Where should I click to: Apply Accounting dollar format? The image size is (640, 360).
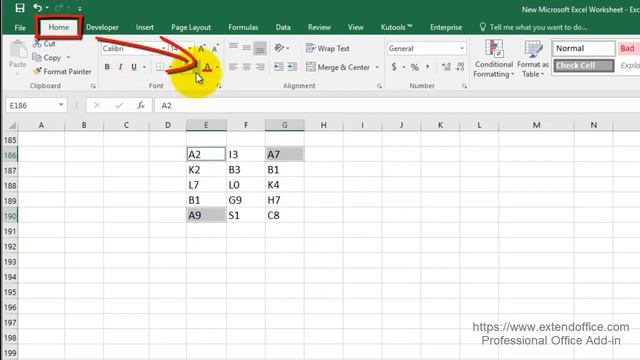click(394, 67)
